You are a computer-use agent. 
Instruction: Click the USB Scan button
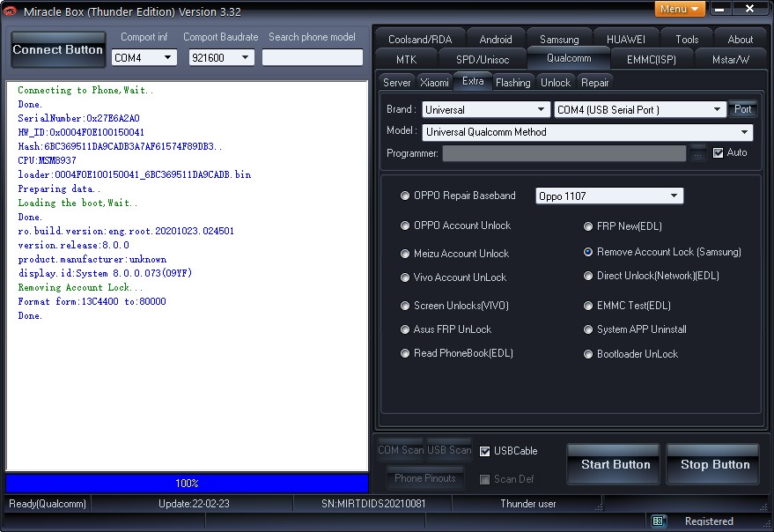coord(449,450)
